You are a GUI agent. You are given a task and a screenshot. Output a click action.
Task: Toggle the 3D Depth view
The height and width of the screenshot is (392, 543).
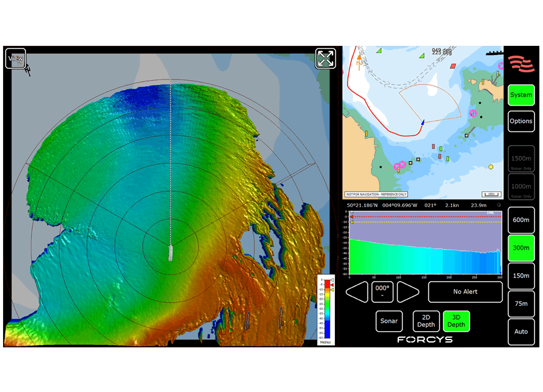click(x=456, y=321)
